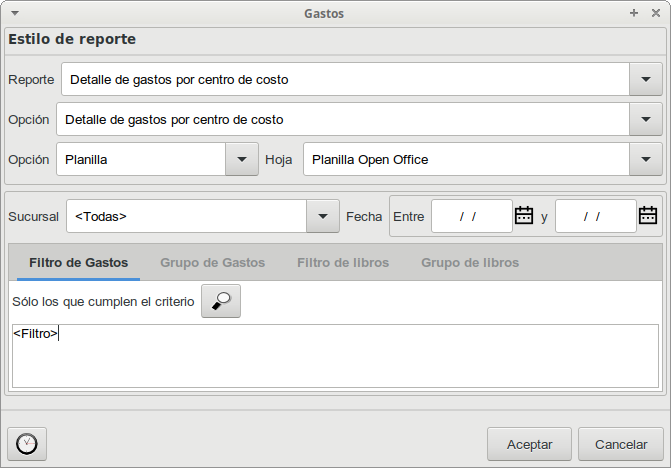This screenshot has width=671, height=468.
Task: Click inside the Filtro text area
Action: click(336, 356)
